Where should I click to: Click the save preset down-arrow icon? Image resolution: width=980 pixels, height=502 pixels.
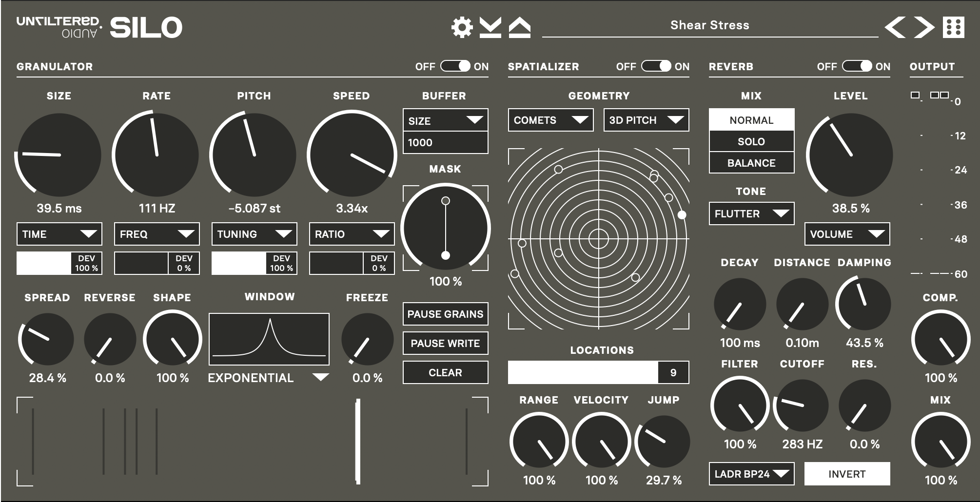tap(490, 27)
